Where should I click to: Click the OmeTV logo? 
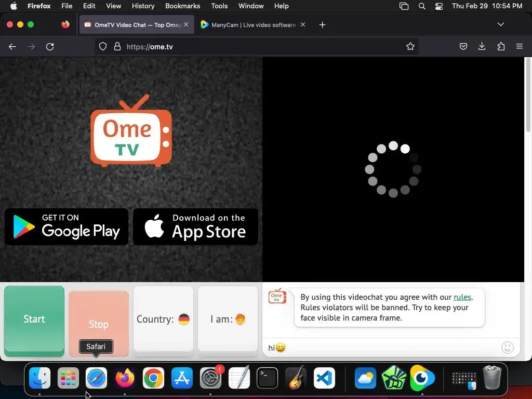[x=131, y=131]
